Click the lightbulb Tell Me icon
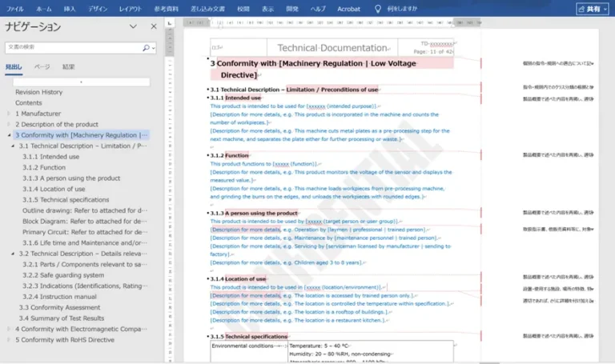The width and height of the screenshot is (615, 364). [379, 8]
